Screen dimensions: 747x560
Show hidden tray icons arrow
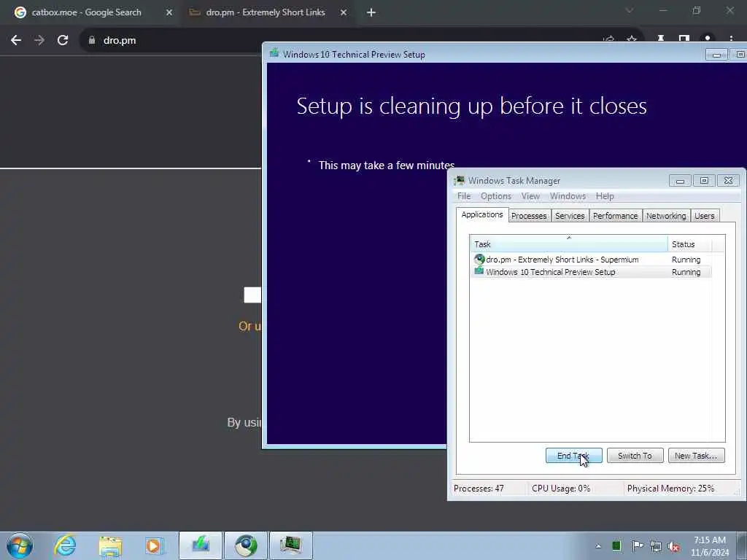point(598,546)
